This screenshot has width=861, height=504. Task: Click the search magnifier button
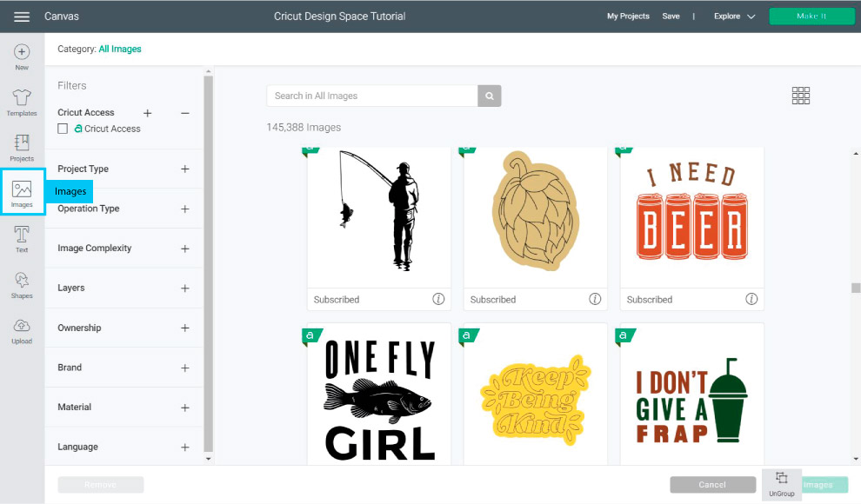click(490, 96)
